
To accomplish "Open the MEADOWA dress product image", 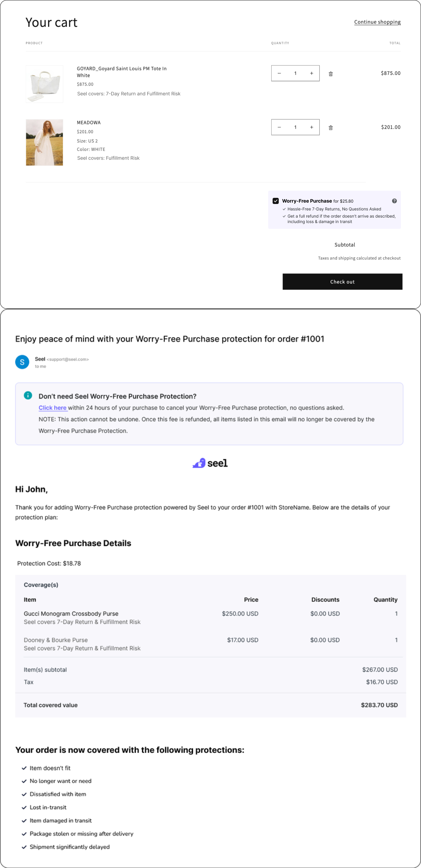I will pyautogui.click(x=45, y=142).
